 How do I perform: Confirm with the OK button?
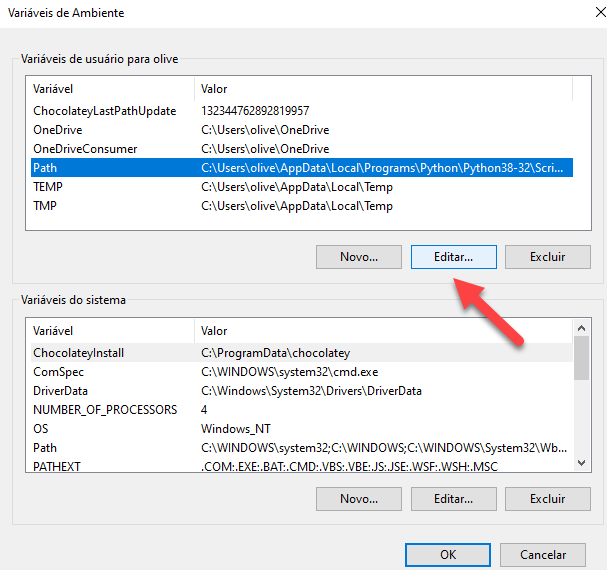pos(448,555)
